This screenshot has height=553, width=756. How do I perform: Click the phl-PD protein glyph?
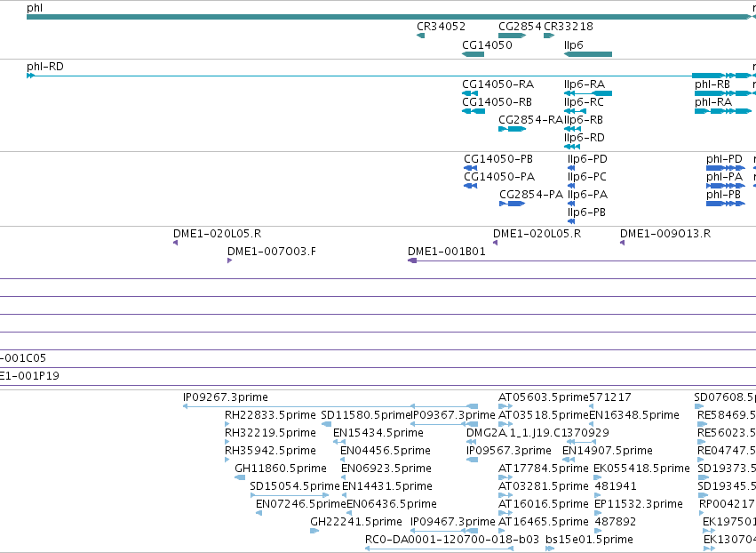pyautogui.click(x=726, y=168)
